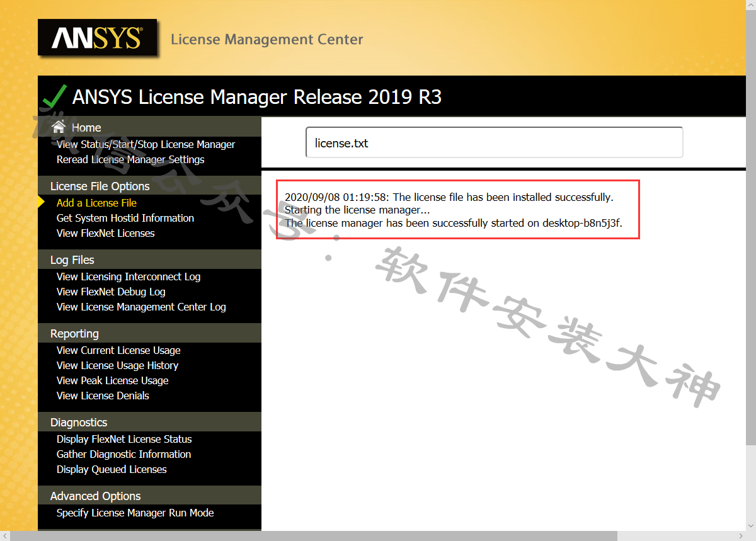This screenshot has height=541, width=756.
Task: Open View Status/Start/Stop License Manager
Action: coord(146,144)
